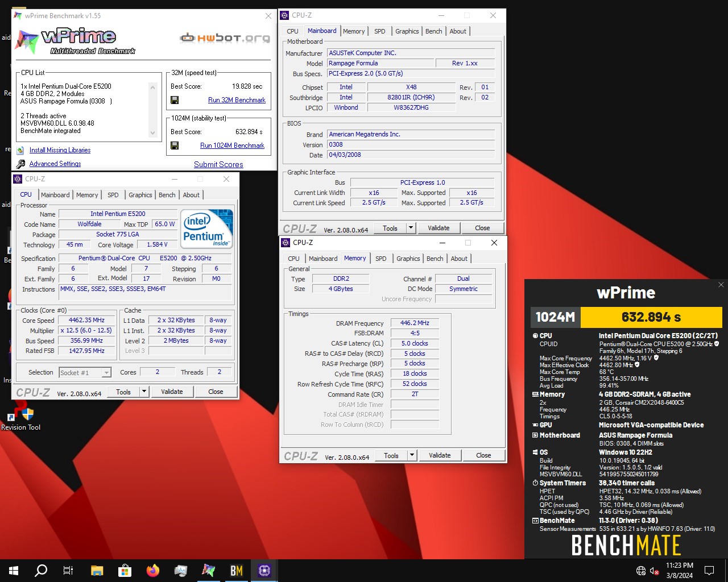Launch Firefox from the taskbar
The width and height of the screenshot is (728, 582).
coord(152,571)
